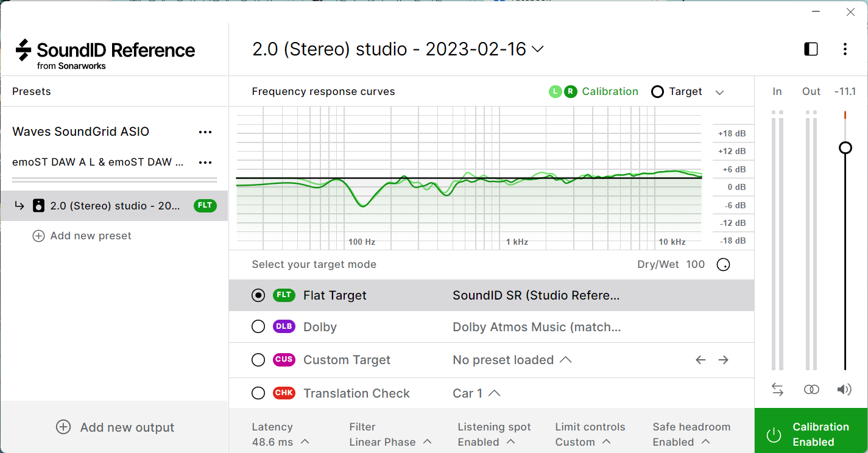
Task: Expand the frequency response curves chevron
Action: tap(719, 93)
